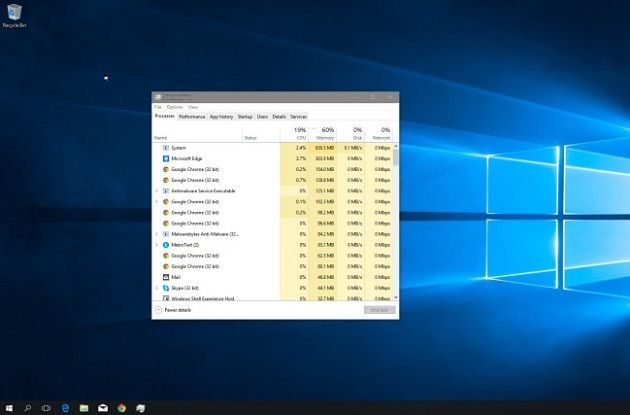Click the MetroTwit process icon
The height and width of the screenshot is (415, 630).
166,245
